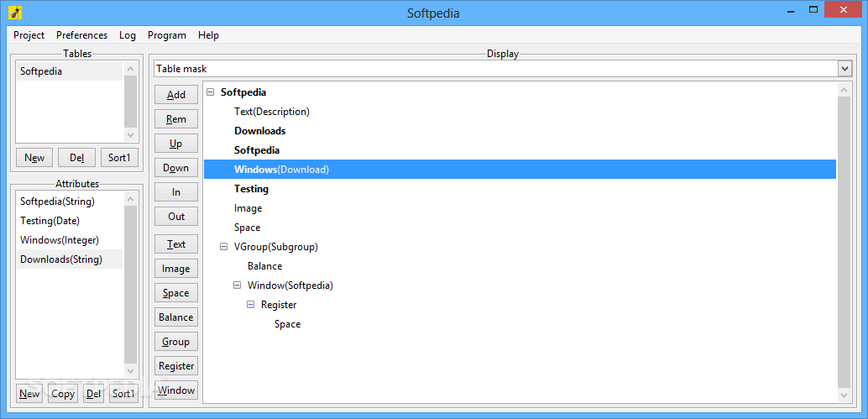Image resolution: width=868 pixels, height=419 pixels.
Task: Select Balance tree item under VGroup
Action: 264,266
